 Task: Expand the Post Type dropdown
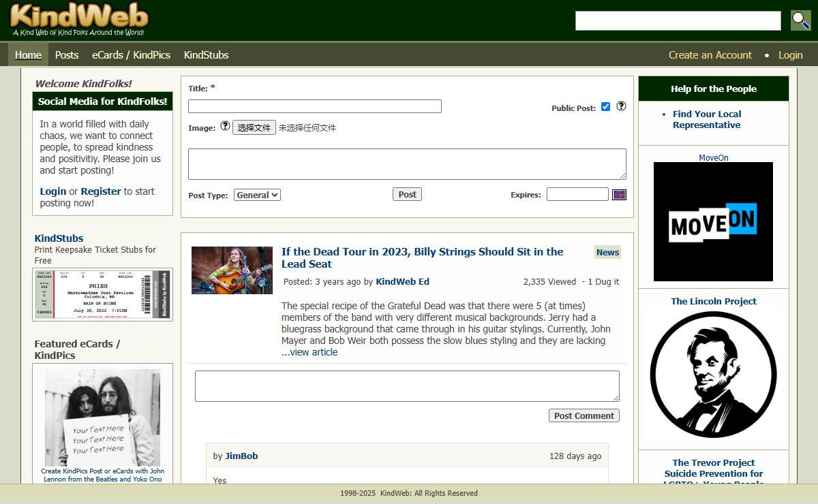click(x=257, y=195)
